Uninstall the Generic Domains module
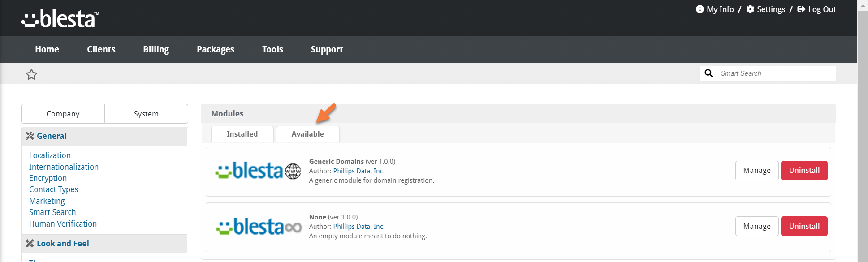Screen dimensions: 868x262 pos(804,171)
